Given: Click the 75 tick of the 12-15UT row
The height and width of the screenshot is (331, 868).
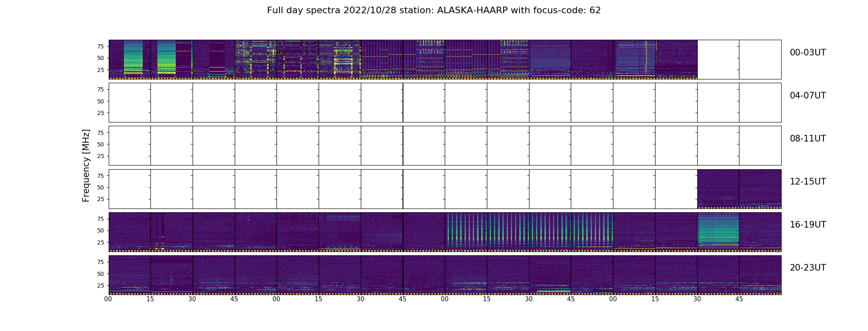Looking at the screenshot, I should point(100,176).
